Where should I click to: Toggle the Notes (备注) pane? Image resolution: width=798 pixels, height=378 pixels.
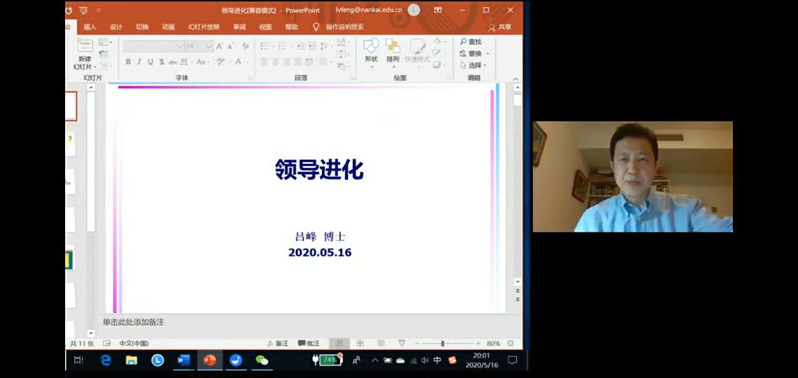[278, 343]
